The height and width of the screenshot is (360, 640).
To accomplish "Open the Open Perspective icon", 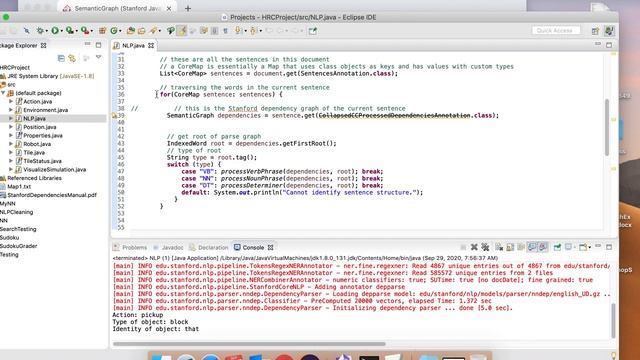I will pyautogui.click(x=595, y=31).
